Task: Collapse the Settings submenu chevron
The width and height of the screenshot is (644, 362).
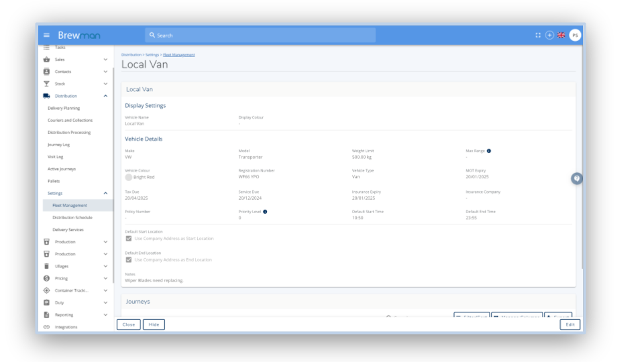Action: point(105,193)
